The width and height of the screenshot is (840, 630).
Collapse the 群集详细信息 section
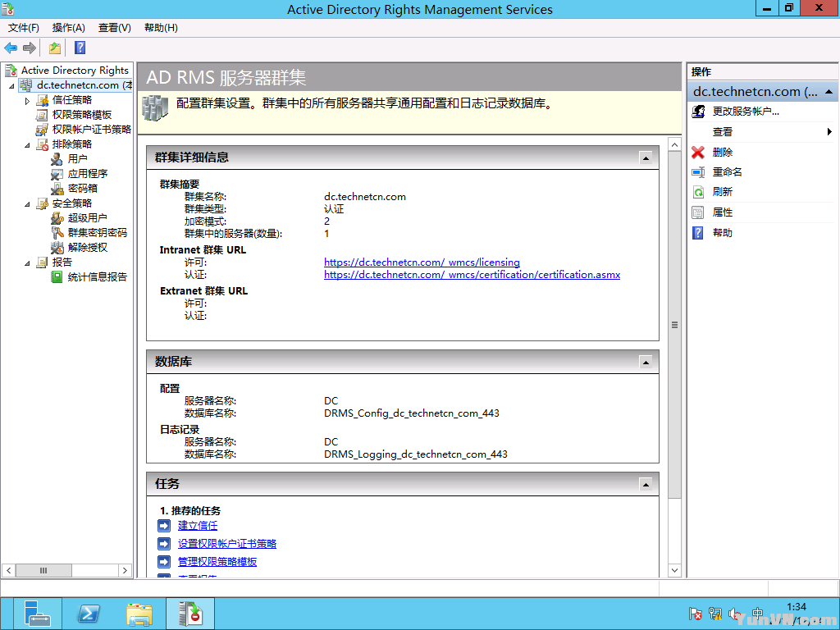(646, 158)
